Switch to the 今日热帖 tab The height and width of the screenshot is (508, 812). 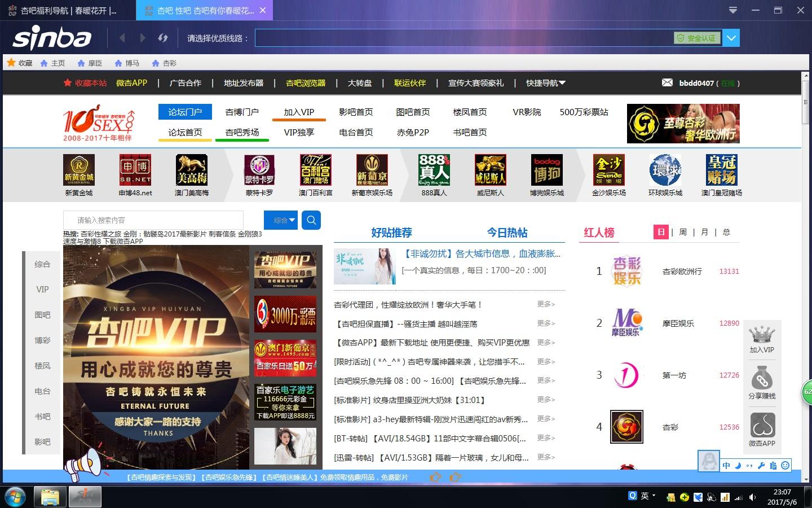coord(507,233)
